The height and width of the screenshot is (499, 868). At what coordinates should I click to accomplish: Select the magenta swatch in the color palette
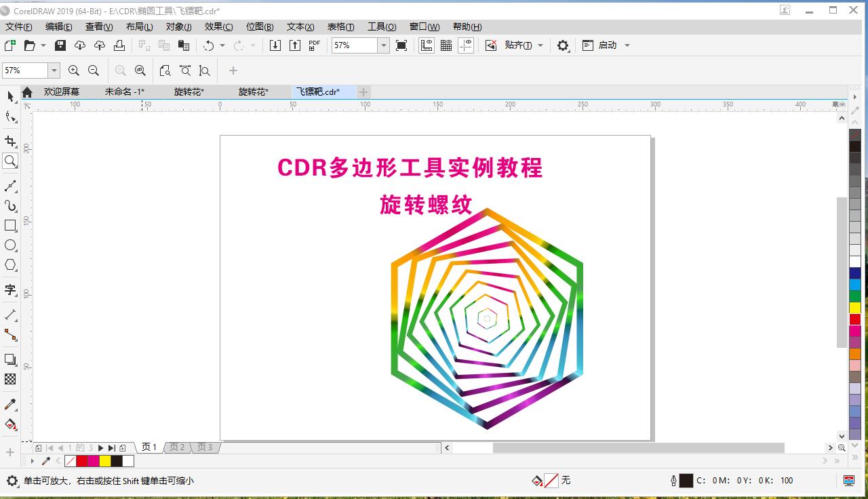pos(856,330)
